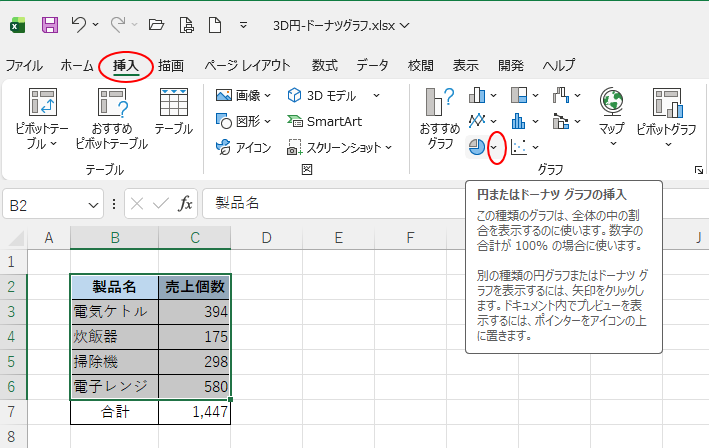The image size is (709, 448).
Task: Cancel the formula entry with X
Action: point(137,204)
